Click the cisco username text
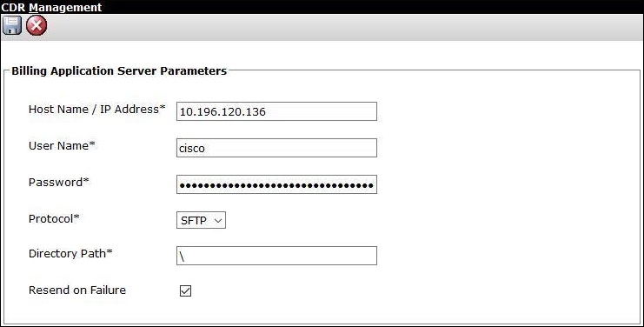 [x=192, y=149]
